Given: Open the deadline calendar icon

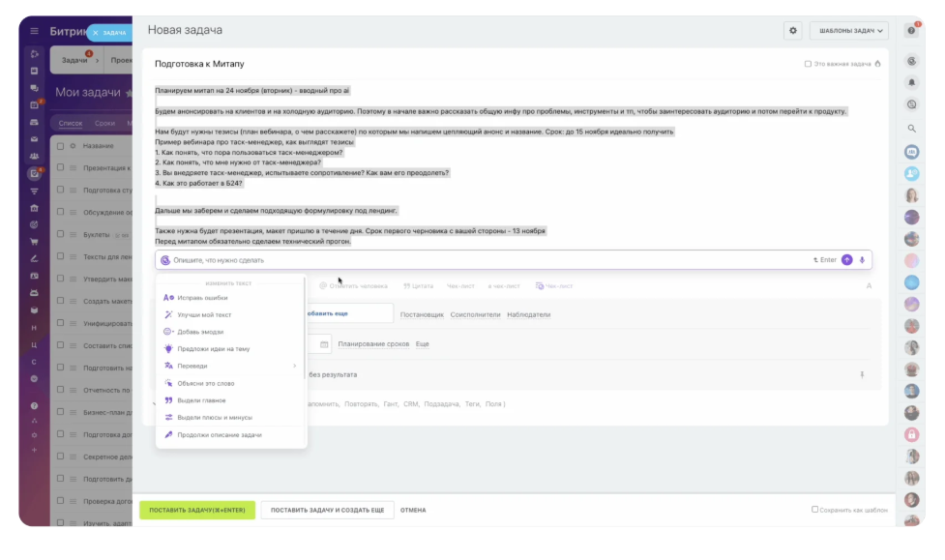Looking at the screenshot, I should pos(324,344).
